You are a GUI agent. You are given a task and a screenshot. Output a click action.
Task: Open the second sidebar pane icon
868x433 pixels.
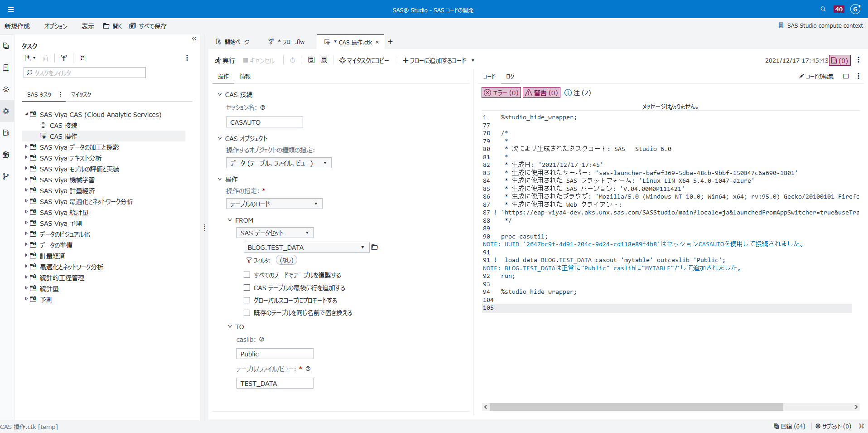pos(6,68)
